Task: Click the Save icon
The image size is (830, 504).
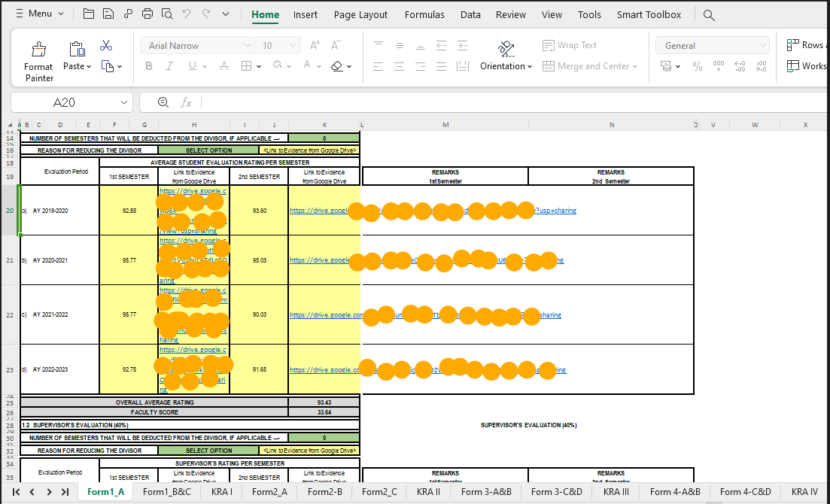Action: (108, 14)
